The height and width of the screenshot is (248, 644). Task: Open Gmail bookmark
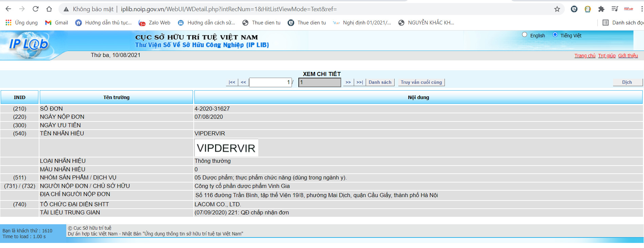pos(57,23)
